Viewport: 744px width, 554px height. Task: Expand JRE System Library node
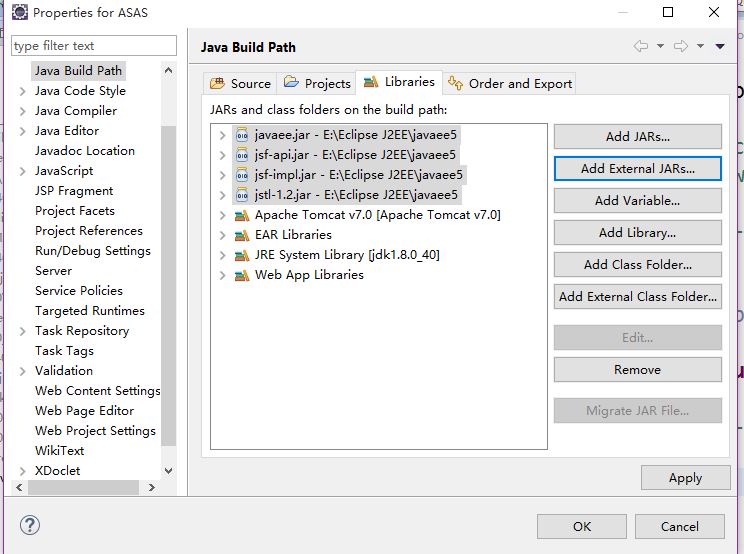[x=222, y=255]
